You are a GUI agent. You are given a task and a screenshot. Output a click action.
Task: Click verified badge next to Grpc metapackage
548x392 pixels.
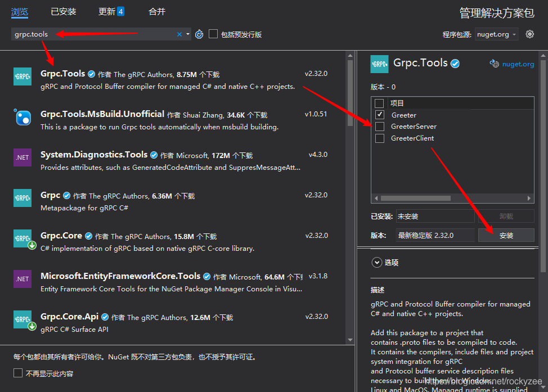click(x=67, y=195)
